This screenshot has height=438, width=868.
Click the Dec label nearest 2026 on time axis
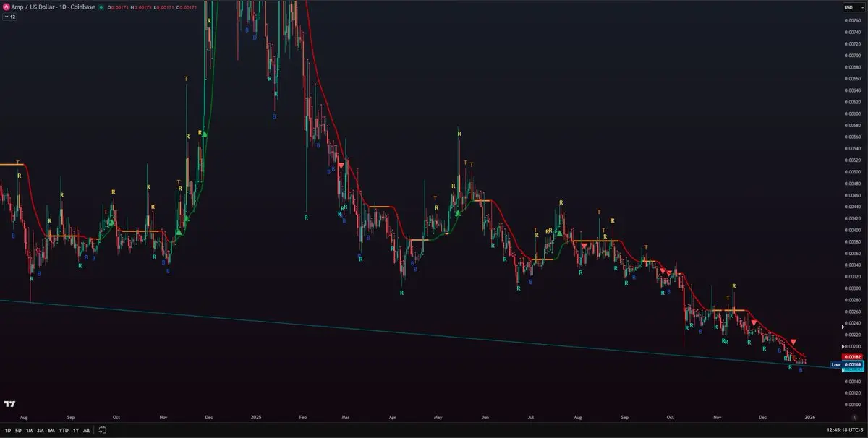[762, 418]
